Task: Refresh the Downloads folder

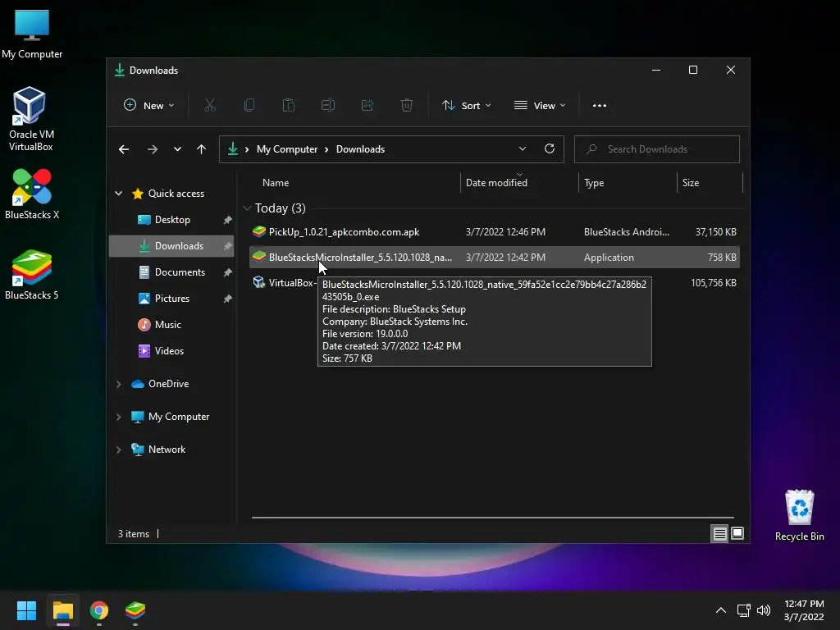Action: (x=549, y=149)
